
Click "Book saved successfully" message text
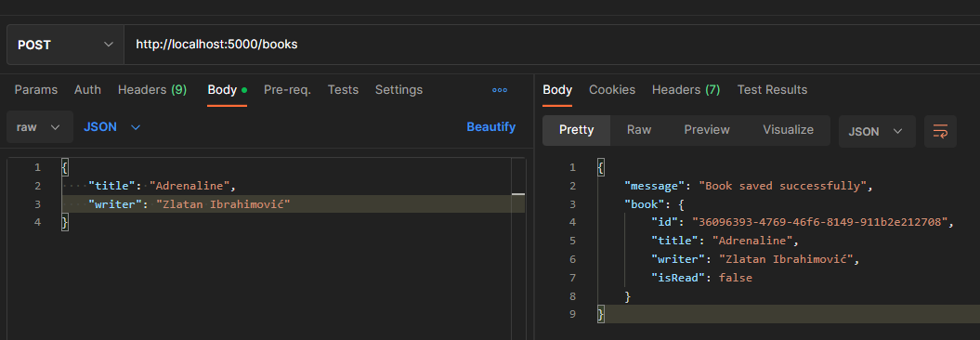click(x=783, y=186)
